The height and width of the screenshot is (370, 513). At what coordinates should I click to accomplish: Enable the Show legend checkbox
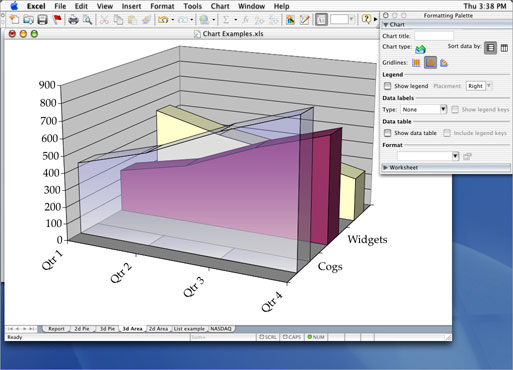pos(387,86)
